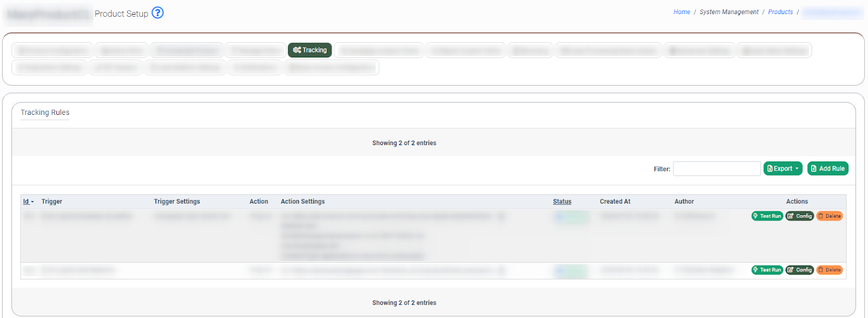Image resolution: width=868 pixels, height=318 pixels.
Task: Select the Tracking tab
Action: (310, 50)
